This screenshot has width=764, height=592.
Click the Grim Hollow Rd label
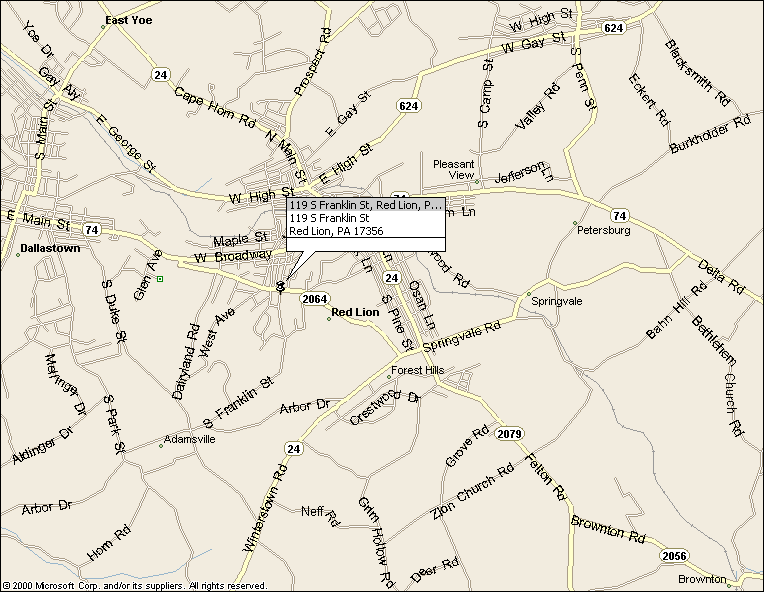pyautogui.click(x=376, y=543)
